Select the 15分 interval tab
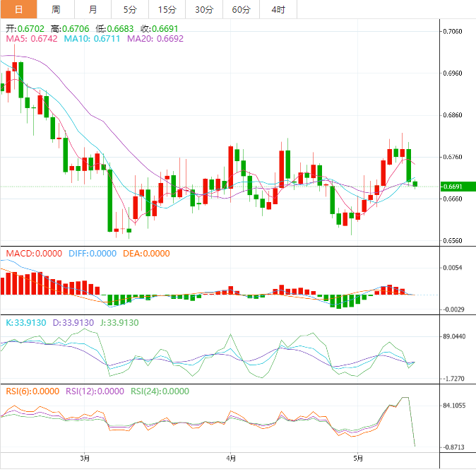476x472 pixels. pos(167,9)
